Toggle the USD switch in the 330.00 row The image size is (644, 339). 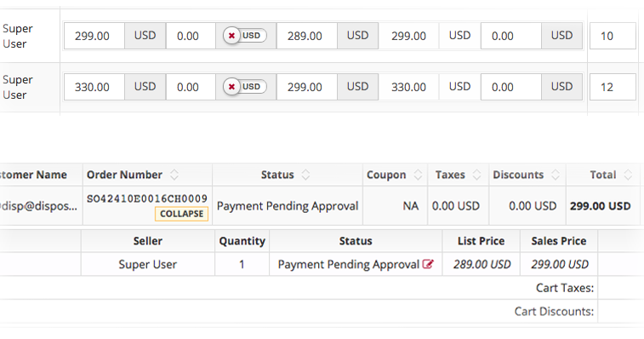[x=245, y=87]
